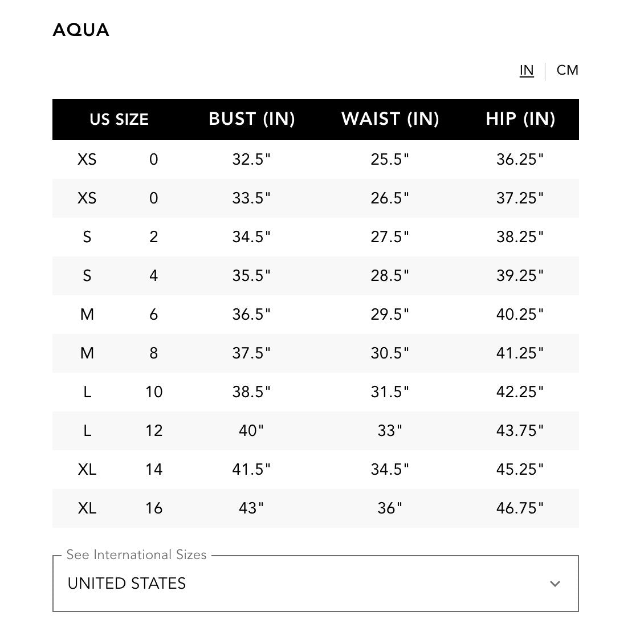Click the 43.75" hip value
The image size is (644, 644).
pos(520,430)
